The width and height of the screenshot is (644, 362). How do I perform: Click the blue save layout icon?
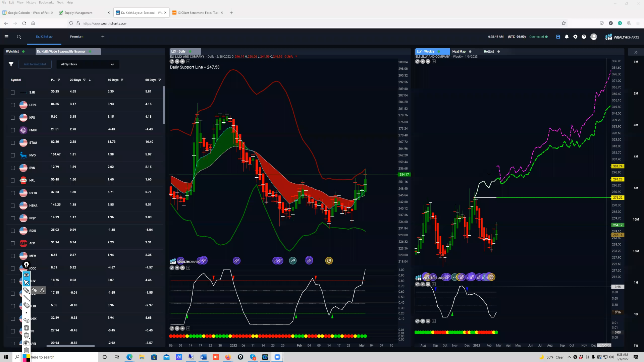558,37
